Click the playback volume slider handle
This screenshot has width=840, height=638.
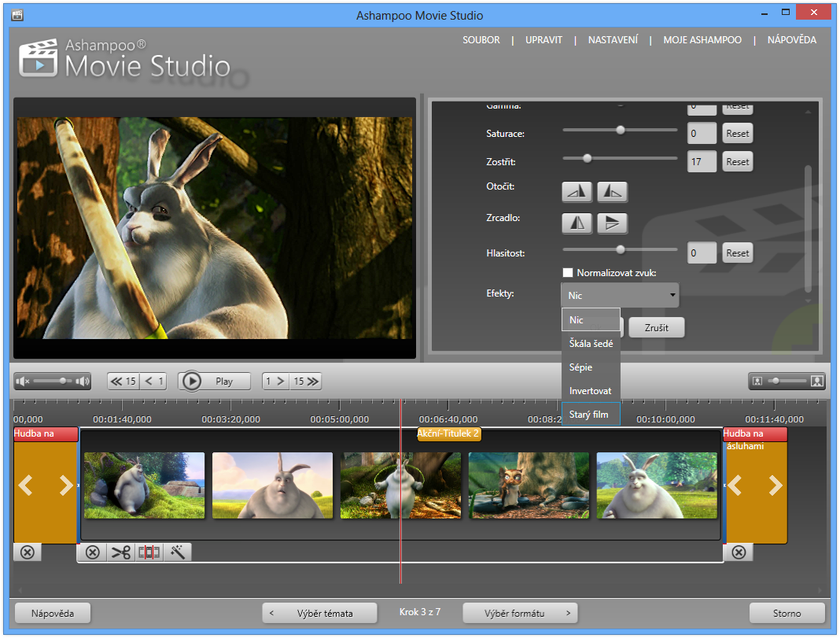(x=63, y=381)
